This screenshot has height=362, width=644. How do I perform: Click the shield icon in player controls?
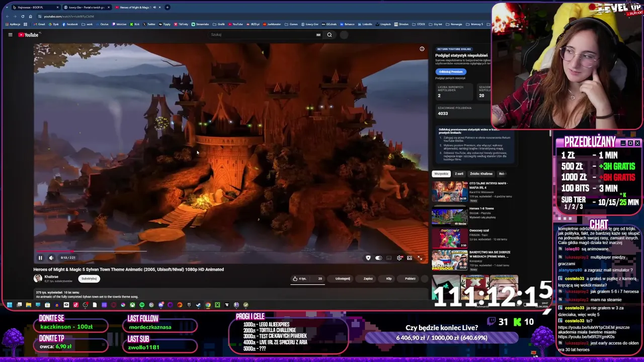click(x=368, y=258)
